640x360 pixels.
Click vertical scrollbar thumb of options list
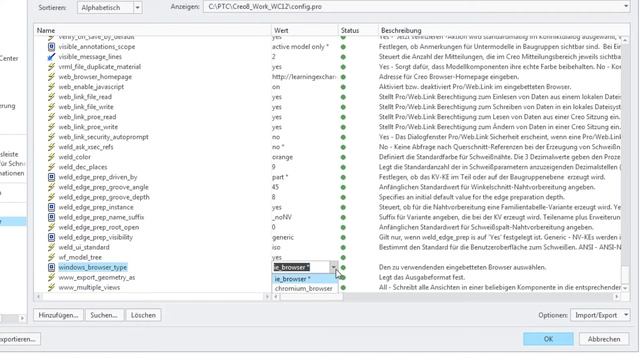point(626,274)
